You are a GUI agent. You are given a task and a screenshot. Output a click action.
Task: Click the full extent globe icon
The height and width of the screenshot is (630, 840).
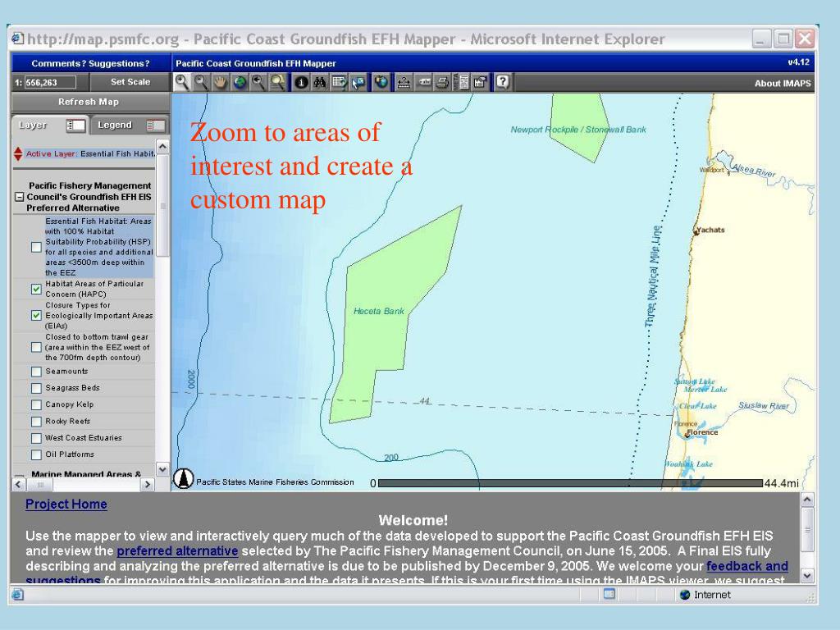(x=240, y=82)
